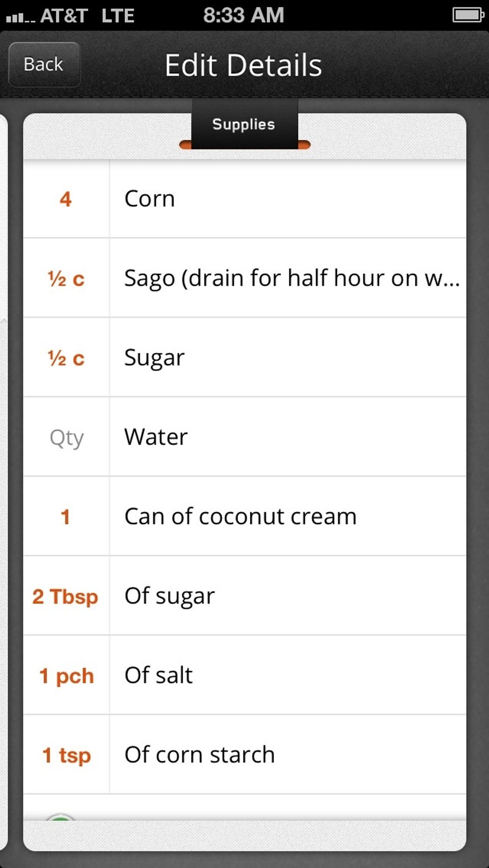Tap the 1 pch quantity for salt
This screenshot has width=489, height=868.
[66, 676]
